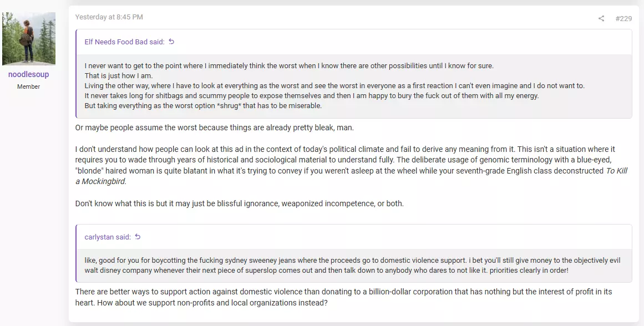Viewport: 644px width, 326px height.
Task: Expand the Elf Needs Food Bad quoted text block
Action: pyautogui.click(x=354, y=86)
